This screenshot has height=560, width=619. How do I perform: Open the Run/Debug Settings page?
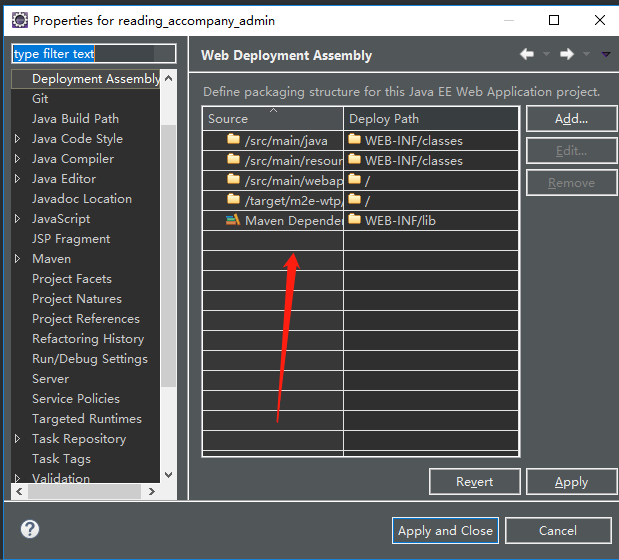click(x=90, y=359)
